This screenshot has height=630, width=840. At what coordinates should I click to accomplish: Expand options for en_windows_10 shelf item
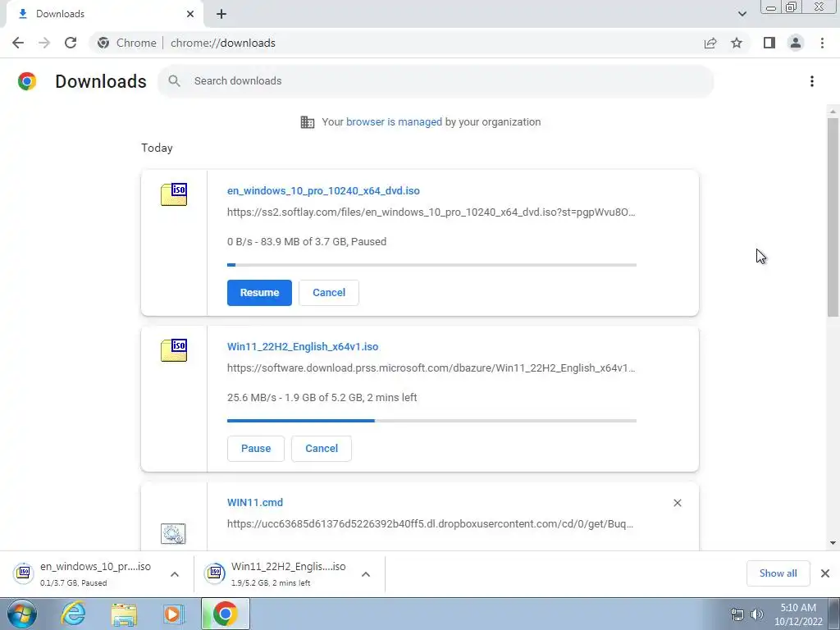point(175,574)
